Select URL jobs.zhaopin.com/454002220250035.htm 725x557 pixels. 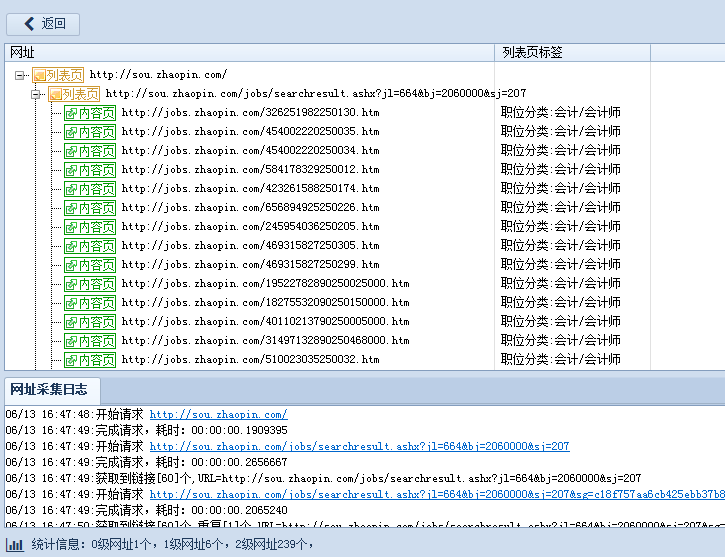pos(250,131)
